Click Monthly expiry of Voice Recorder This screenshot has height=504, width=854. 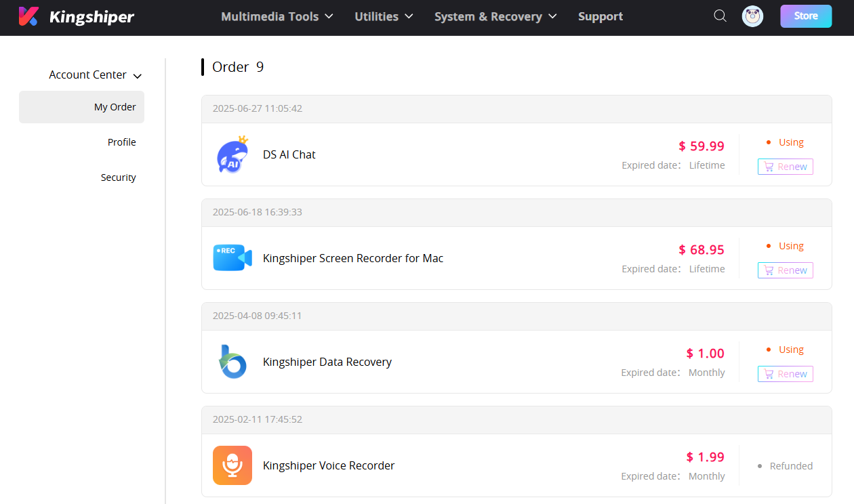(707, 476)
